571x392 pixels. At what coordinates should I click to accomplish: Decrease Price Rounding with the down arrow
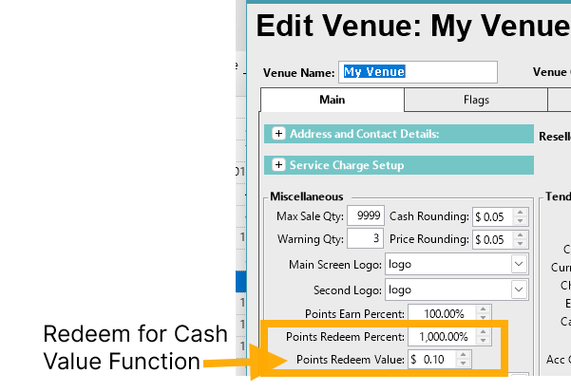point(519,244)
